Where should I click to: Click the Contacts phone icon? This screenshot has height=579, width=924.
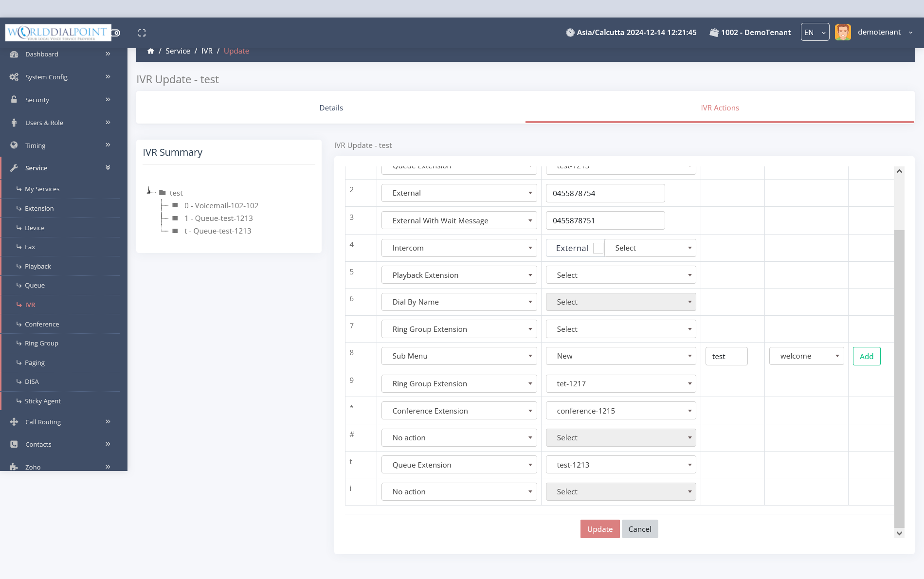coord(14,444)
